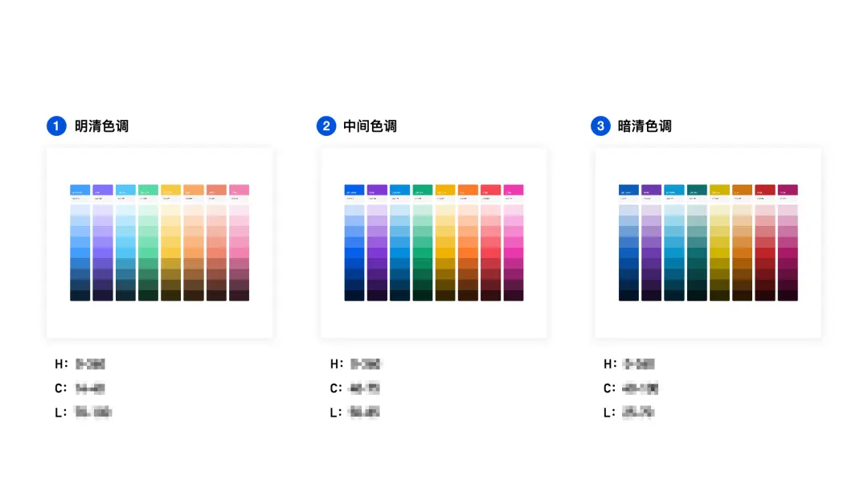The height and width of the screenshot is (489, 868).
Task: Select the magenta top swatch in 中间色调 palette
Action: 513,190
